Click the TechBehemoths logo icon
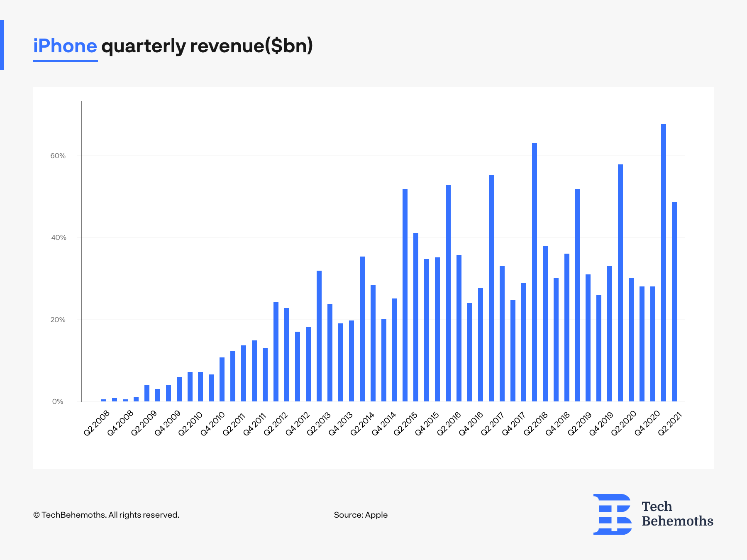747x560 pixels. (x=613, y=514)
